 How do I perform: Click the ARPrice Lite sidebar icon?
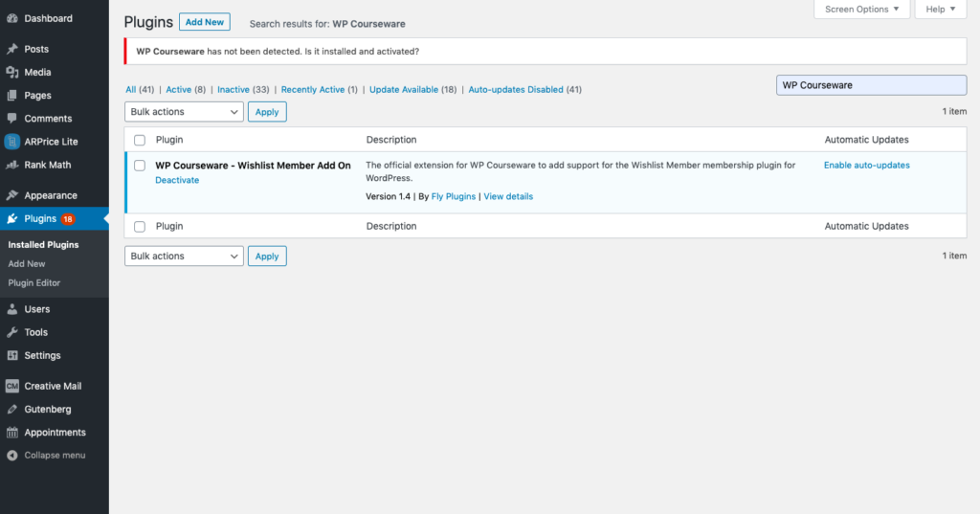pyautogui.click(x=11, y=142)
